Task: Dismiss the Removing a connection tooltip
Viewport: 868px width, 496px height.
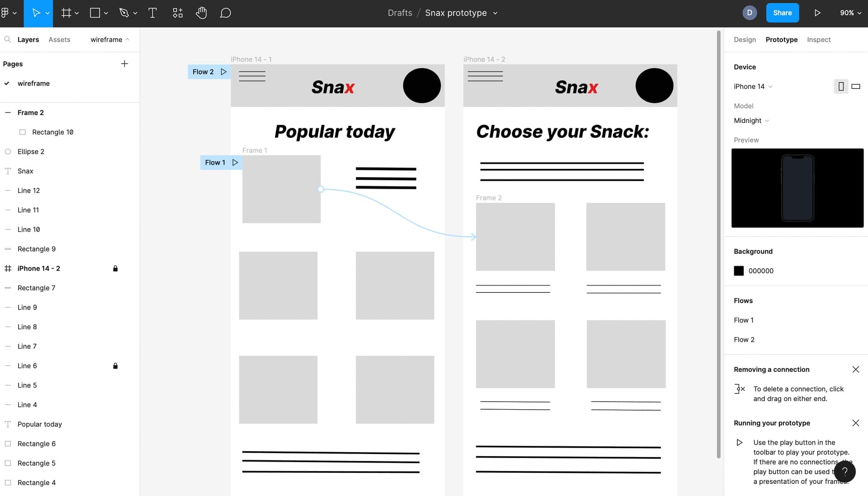Action: click(x=857, y=369)
